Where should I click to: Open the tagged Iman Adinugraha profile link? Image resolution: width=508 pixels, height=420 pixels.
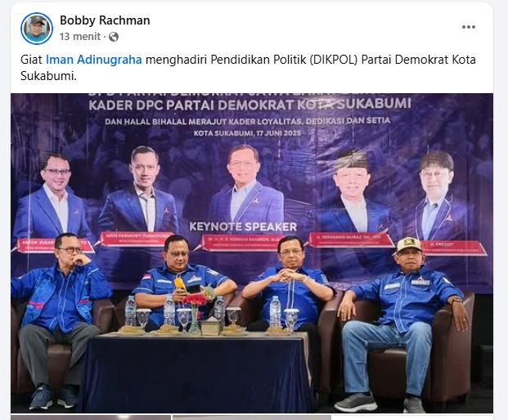tap(93, 60)
